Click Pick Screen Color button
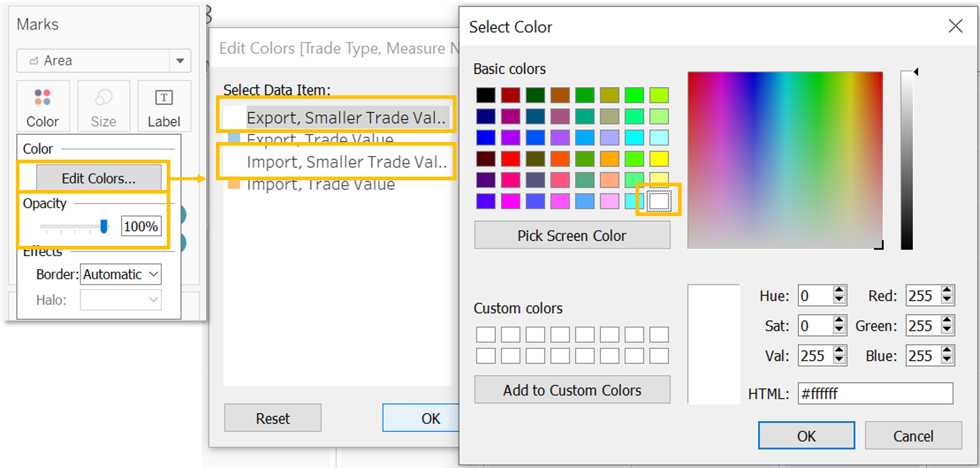This screenshot has height=468, width=980. [572, 236]
